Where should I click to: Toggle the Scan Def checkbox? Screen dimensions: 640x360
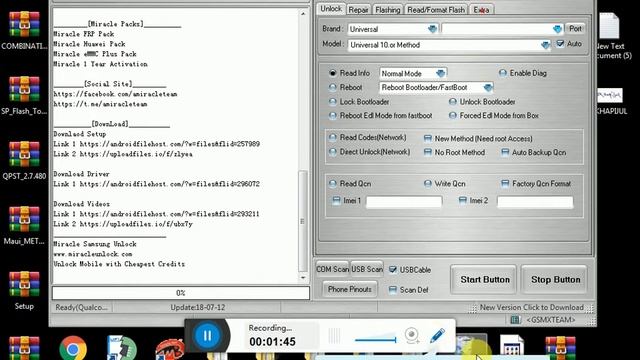tap(393, 290)
